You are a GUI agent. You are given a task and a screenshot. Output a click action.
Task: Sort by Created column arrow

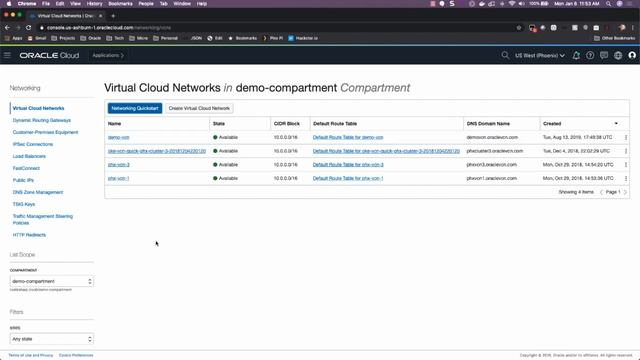616,123
